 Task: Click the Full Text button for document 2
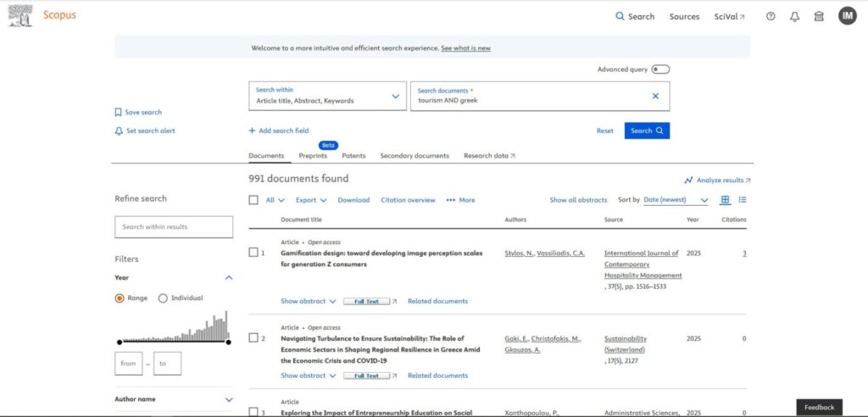366,375
